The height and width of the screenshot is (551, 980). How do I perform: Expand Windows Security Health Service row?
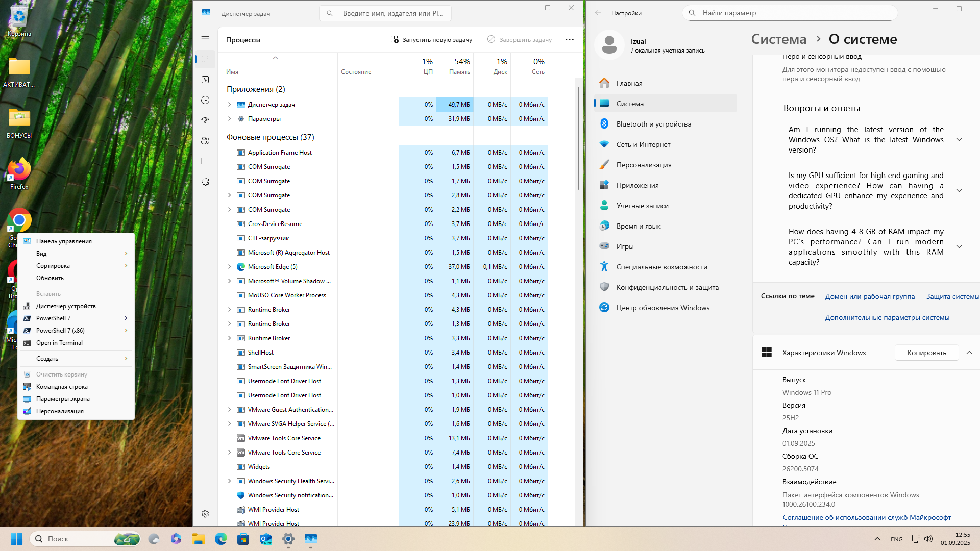[229, 481]
